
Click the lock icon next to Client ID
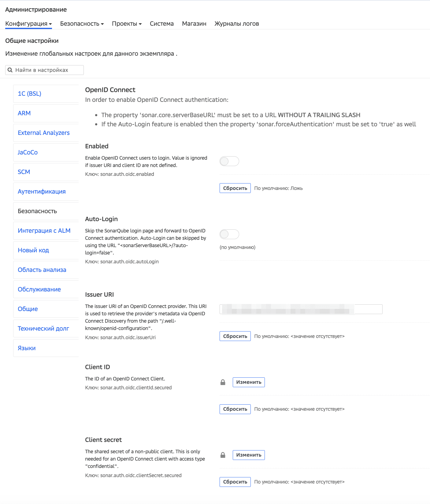(x=223, y=382)
